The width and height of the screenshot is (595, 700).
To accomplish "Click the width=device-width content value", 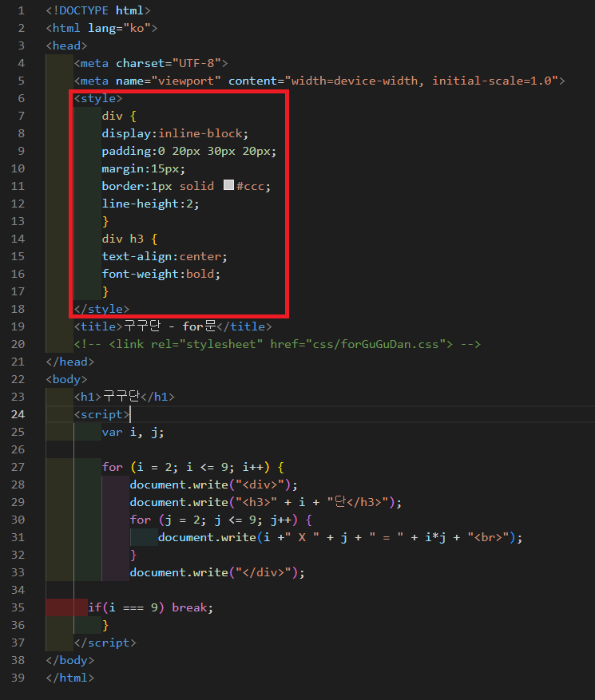I will pos(355,81).
